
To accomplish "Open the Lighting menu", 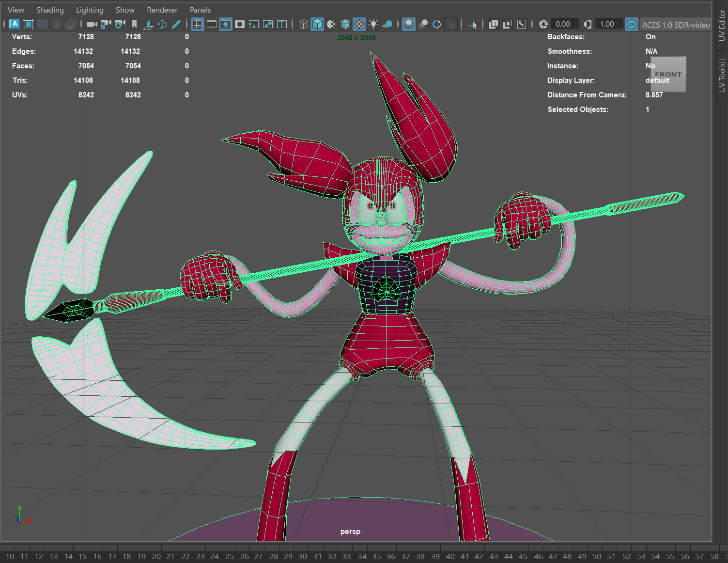I will point(90,10).
